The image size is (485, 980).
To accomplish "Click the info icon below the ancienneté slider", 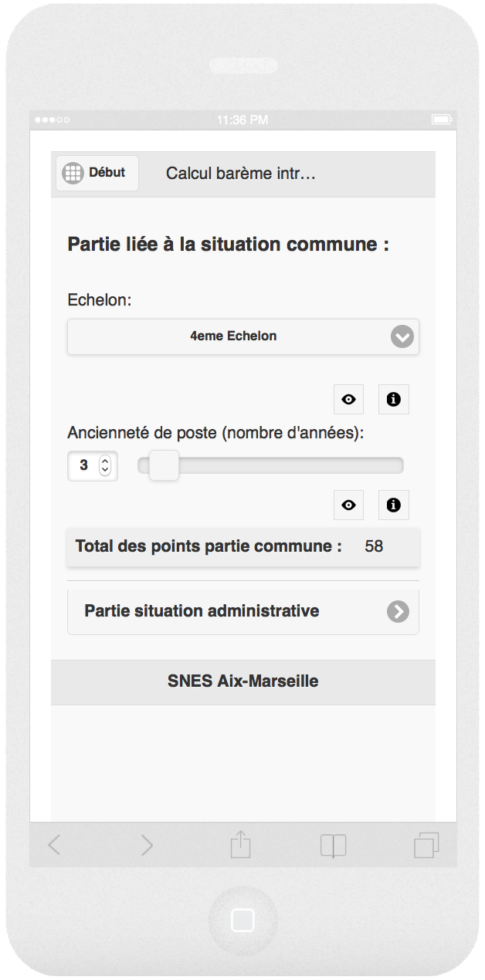I will (x=394, y=505).
